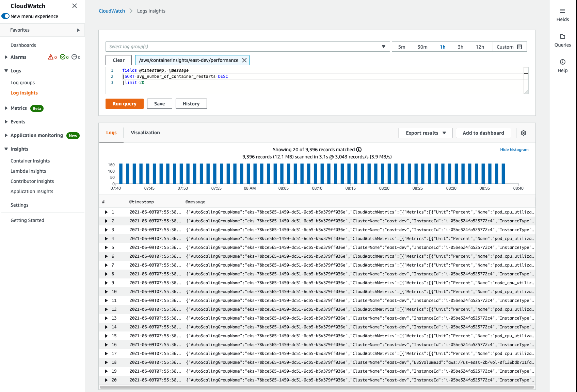The height and width of the screenshot is (392, 577).
Task: Open the Fields panel icon
Action: [562, 11]
